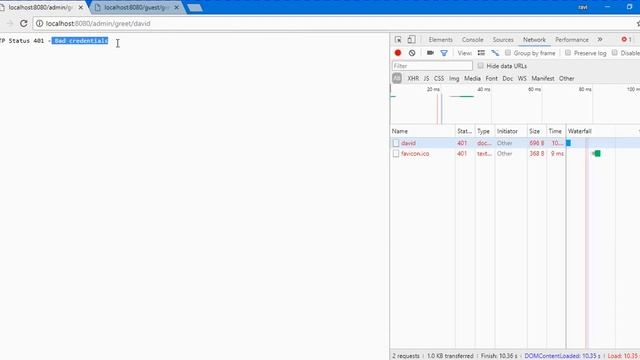The image size is (640, 360).
Task: Click the site information icon in address bar
Action: tap(39, 24)
